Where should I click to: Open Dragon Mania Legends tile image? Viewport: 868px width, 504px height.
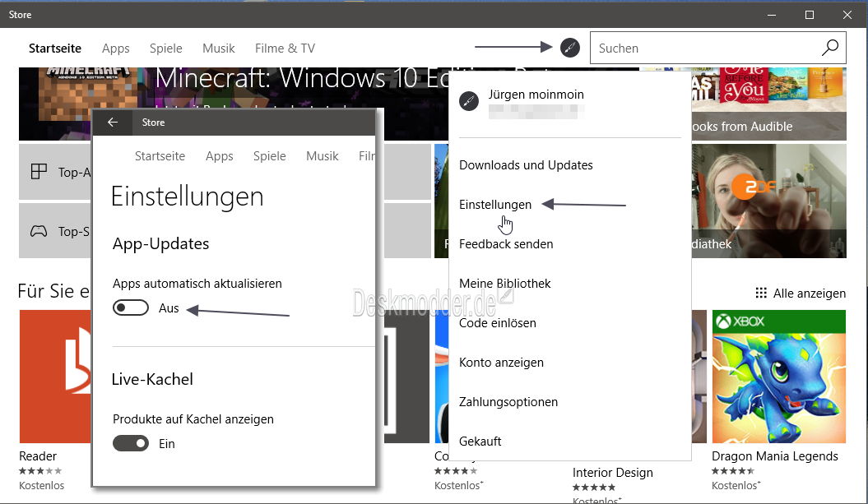(x=779, y=377)
